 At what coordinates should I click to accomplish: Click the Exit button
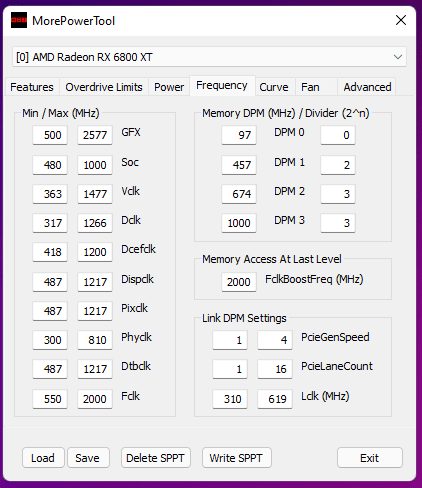[370, 458]
